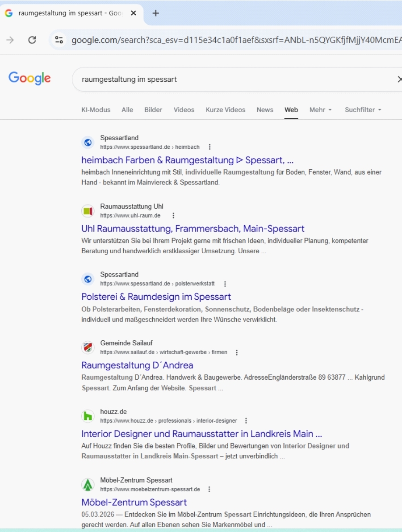Image resolution: width=402 pixels, height=532 pixels.
Task: Click the Google logo
Action: point(29,78)
